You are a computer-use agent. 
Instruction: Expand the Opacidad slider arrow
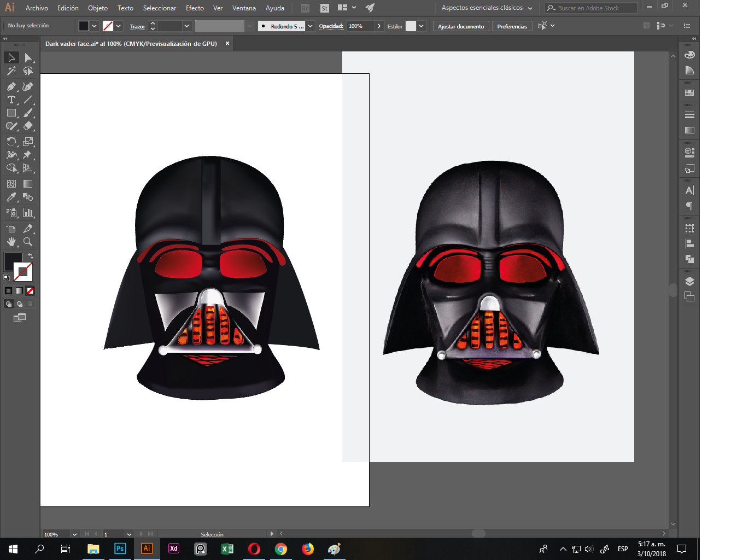tap(379, 26)
